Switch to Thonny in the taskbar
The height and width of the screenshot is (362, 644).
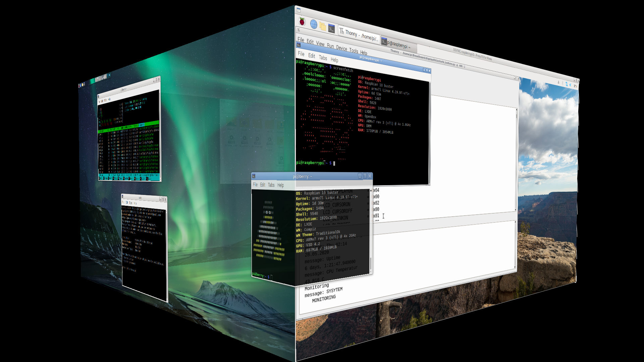[359, 35]
